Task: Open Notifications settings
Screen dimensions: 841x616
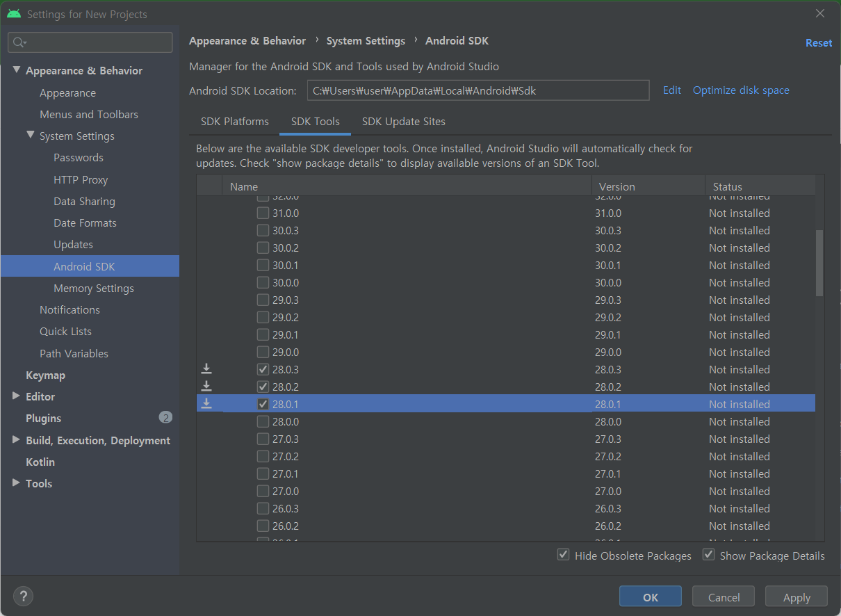Action: click(70, 309)
